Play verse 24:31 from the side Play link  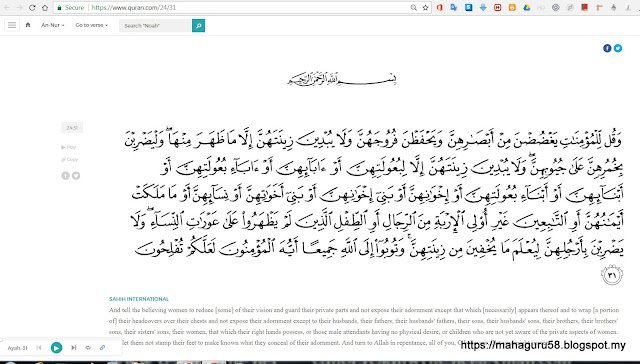(69, 147)
